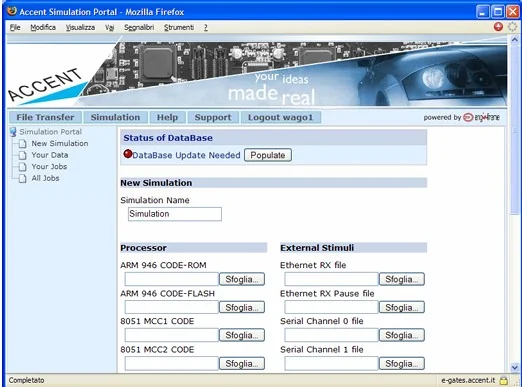Viewport: 522px width, 387px height.
Task: Switch to the Simulation tab
Action: pyautogui.click(x=115, y=117)
